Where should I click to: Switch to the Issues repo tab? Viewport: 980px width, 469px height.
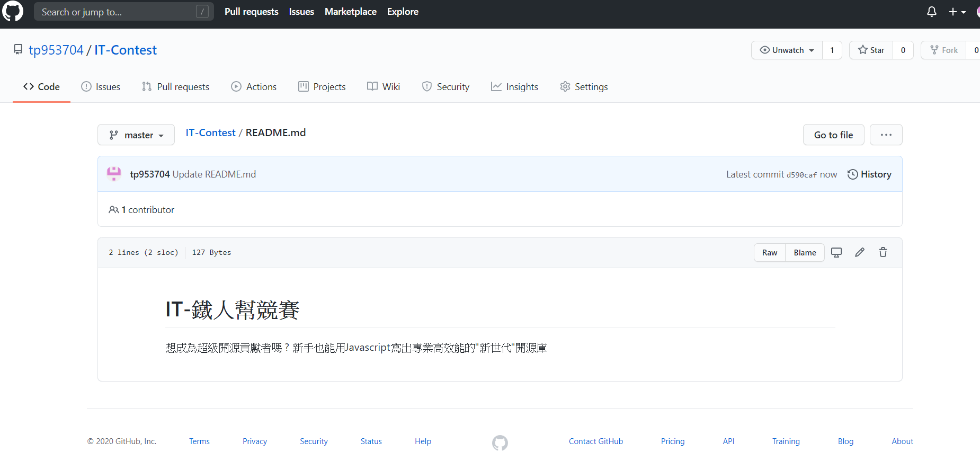tap(101, 86)
